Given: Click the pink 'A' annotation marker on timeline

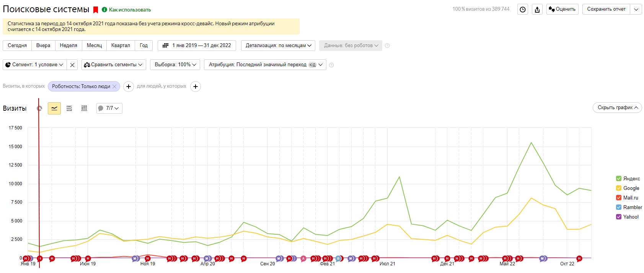Looking at the screenshot, I should tap(303, 258).
